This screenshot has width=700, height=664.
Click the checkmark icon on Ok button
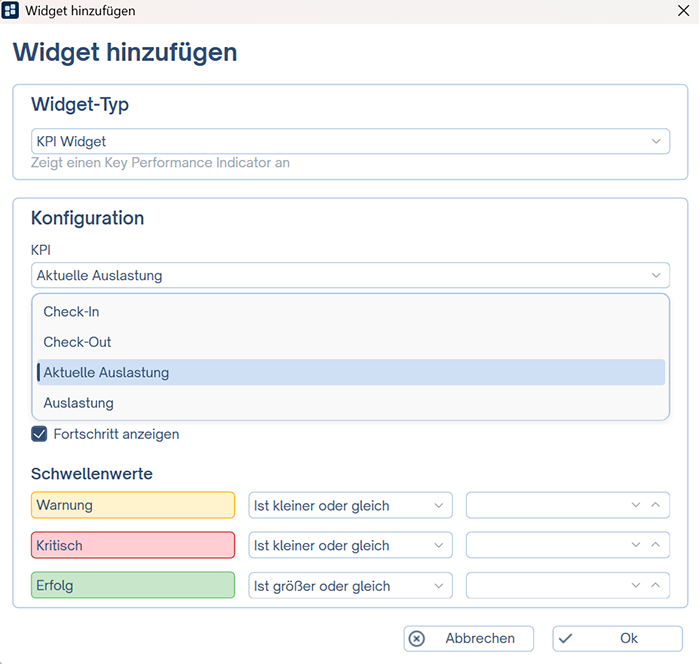pyautogui.click(x=565, y=638)
